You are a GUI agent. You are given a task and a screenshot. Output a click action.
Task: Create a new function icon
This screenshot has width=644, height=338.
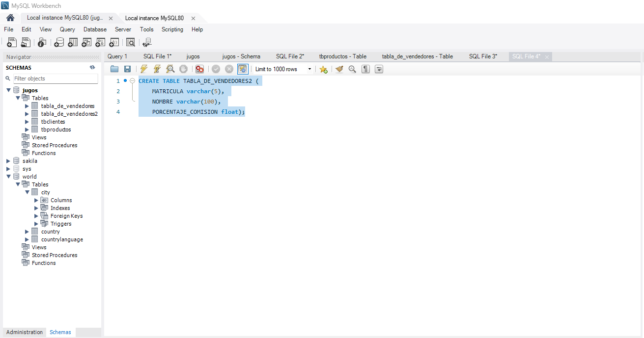pyautogui.click(x=114, y=42)
